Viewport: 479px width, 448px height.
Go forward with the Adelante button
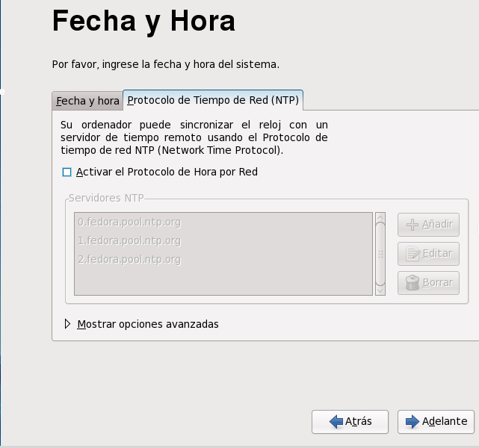click(x=436, y=422)
